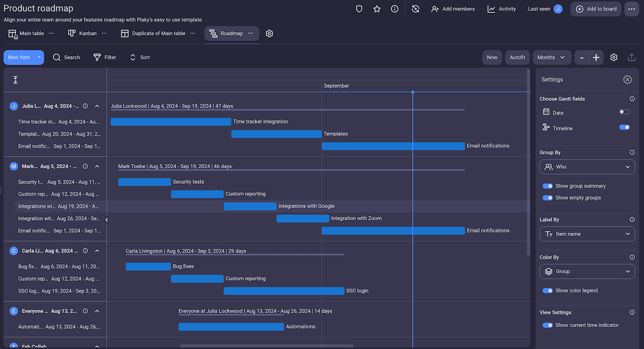Viewport: 644px width, 349px height.
Task: Click the board info icon
Action: point(394,9)
